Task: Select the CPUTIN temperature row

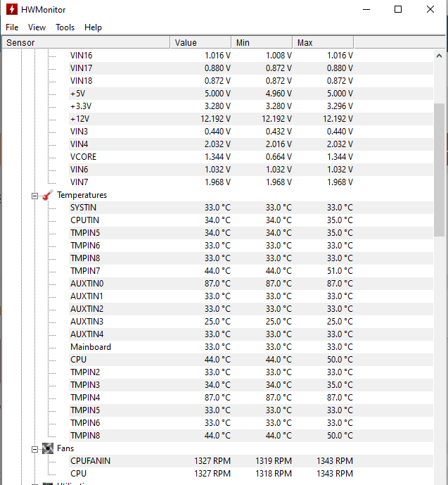Action: 251,220
